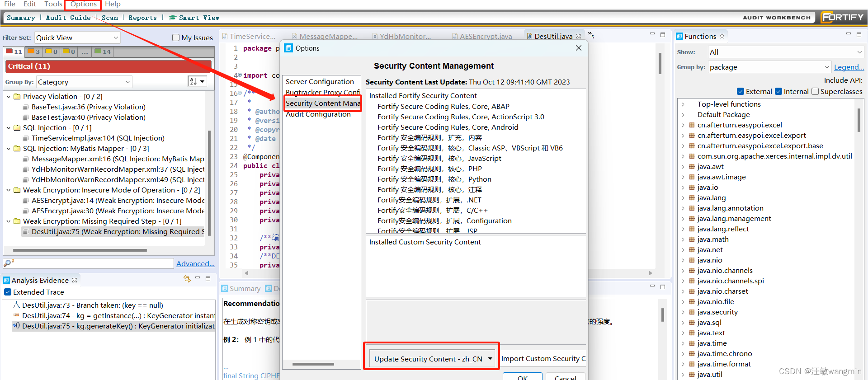Open the Options menu
Image resolution: width=868 pixels, height=380 pixels.
(x=83, y=4)
